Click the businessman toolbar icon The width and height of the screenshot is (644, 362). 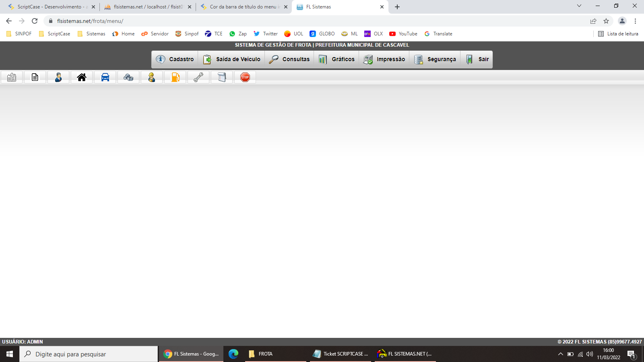(58, 77)
